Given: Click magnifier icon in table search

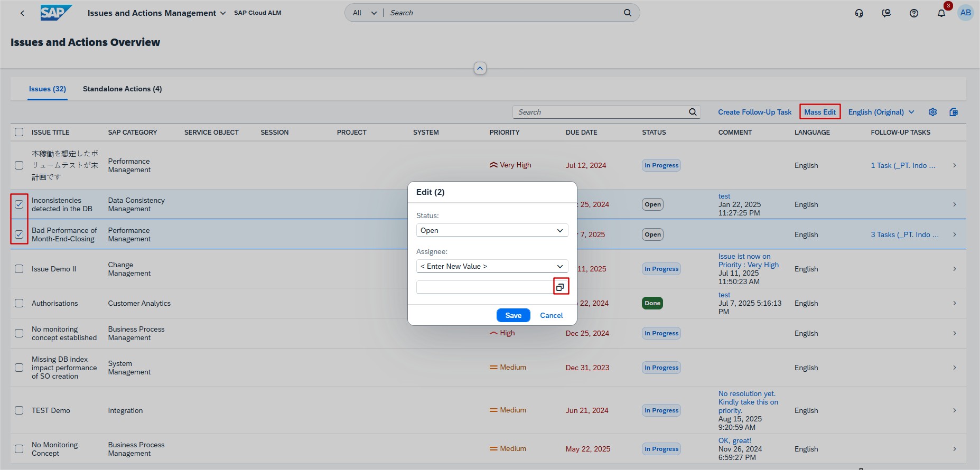Looking at the screenshot, I should click(x=693, y=112).
